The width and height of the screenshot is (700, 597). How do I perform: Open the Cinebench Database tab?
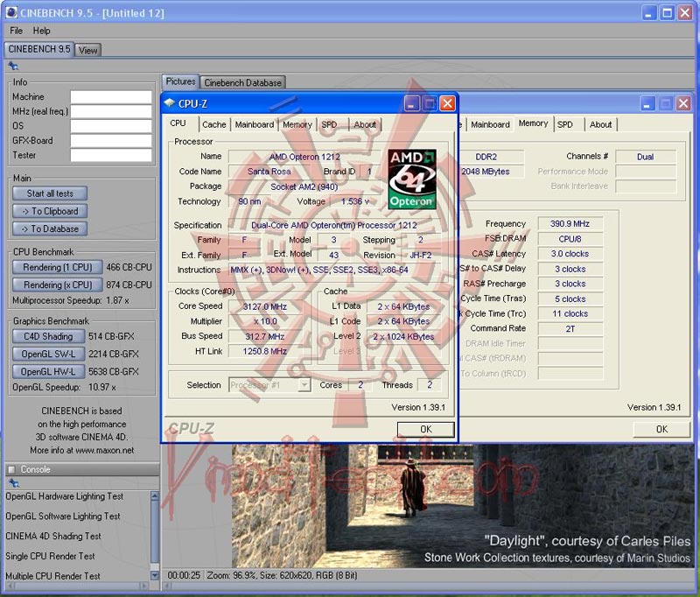coord(243,82)
